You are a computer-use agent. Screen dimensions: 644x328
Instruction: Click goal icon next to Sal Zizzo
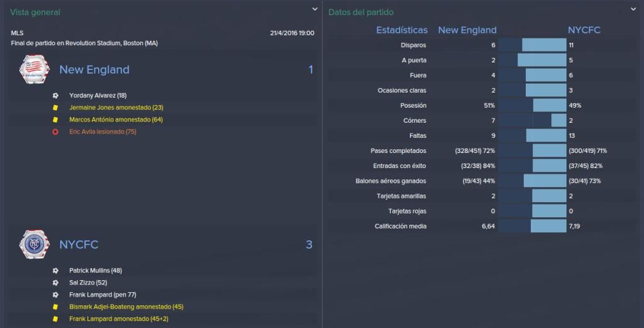tap(55, 283)
